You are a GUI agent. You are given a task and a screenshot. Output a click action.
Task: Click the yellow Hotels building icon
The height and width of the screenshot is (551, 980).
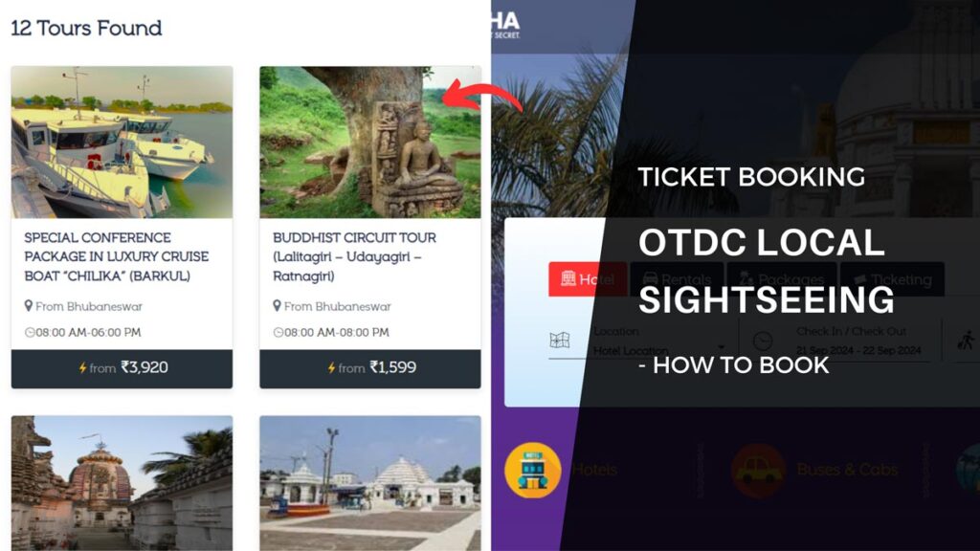pyautogui.click(x=532, y=470)
